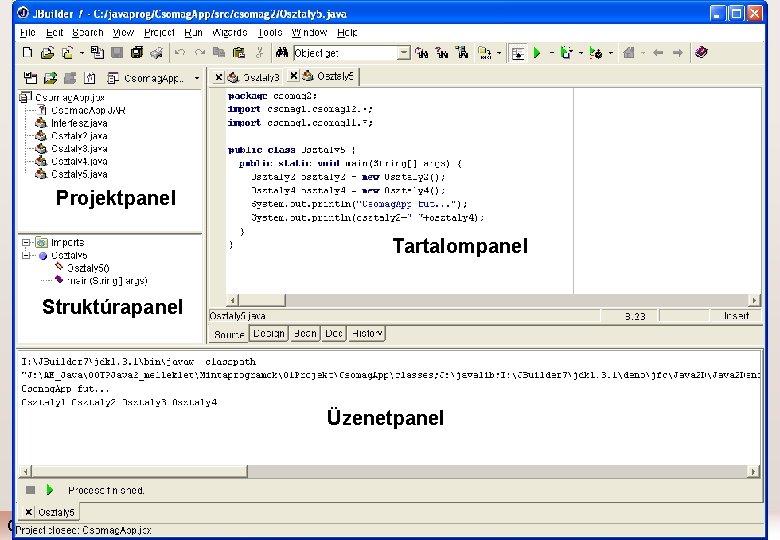Click the purple Help book icon

point(701,52)
